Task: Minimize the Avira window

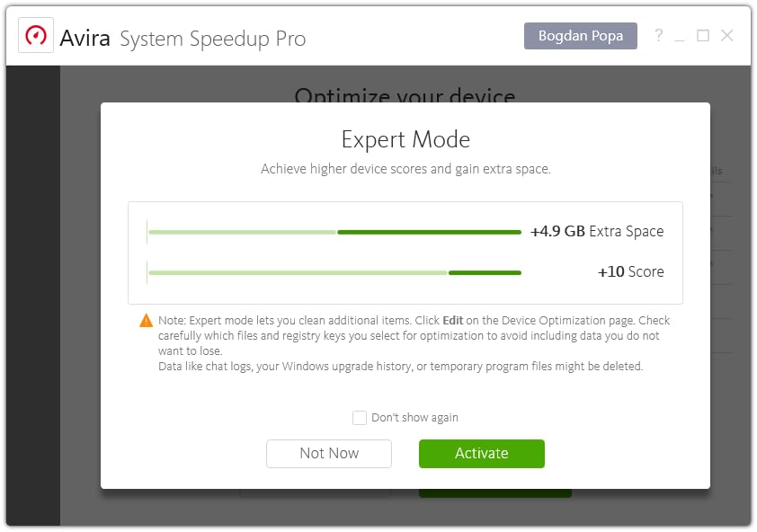Action: tap(680, 37)
